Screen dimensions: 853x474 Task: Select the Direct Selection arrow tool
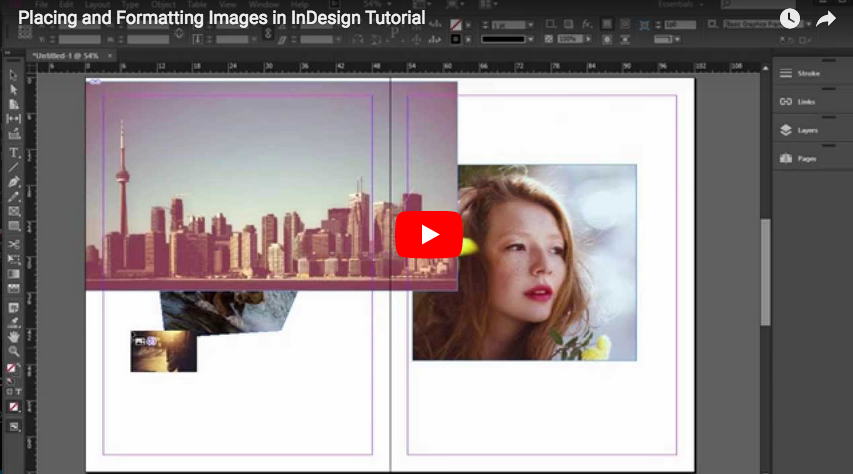tap(14, 89)
